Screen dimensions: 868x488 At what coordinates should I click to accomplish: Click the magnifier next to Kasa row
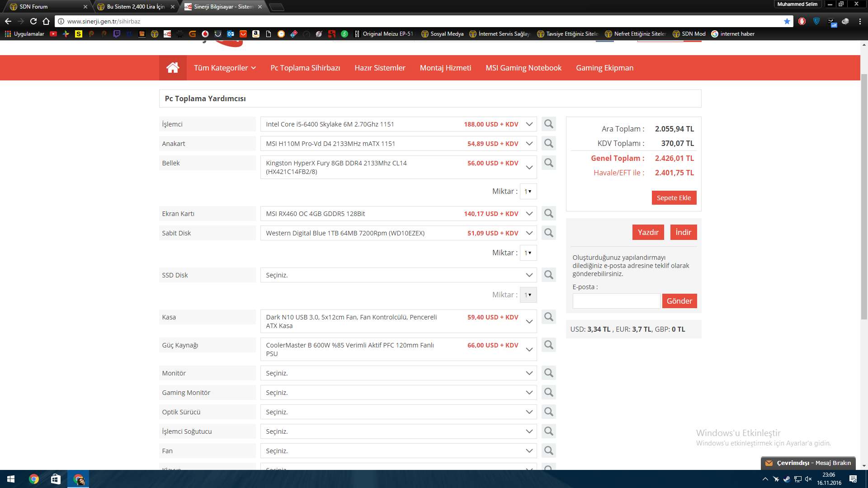548,317
